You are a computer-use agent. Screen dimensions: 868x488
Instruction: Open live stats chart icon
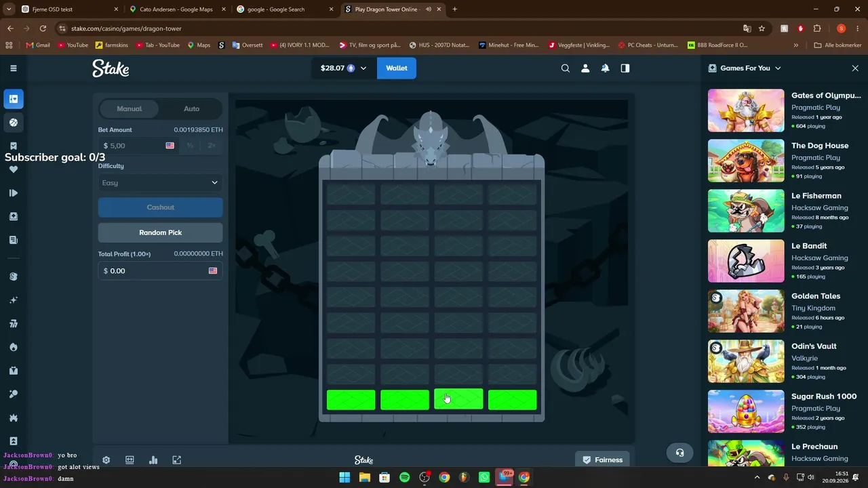153,460
